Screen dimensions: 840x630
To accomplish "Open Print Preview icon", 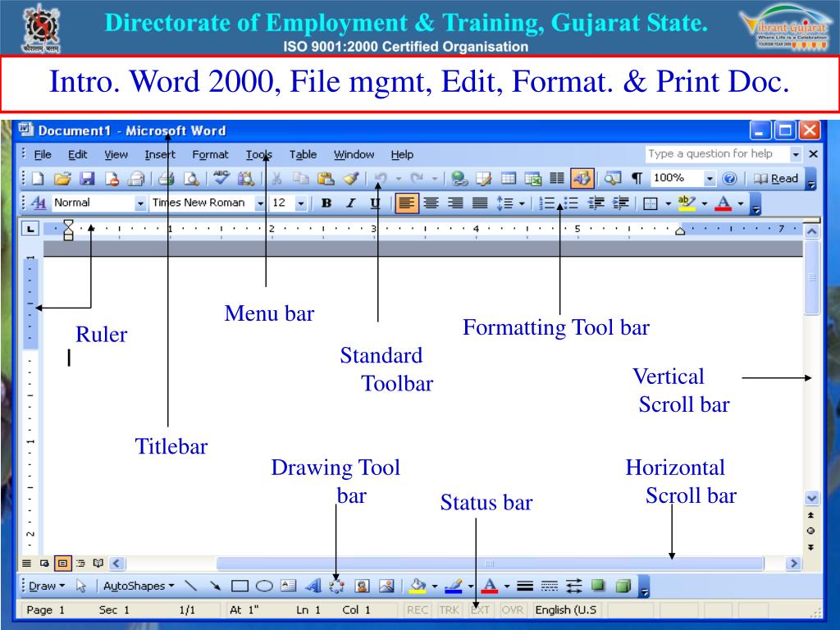I will coord(191,178).
